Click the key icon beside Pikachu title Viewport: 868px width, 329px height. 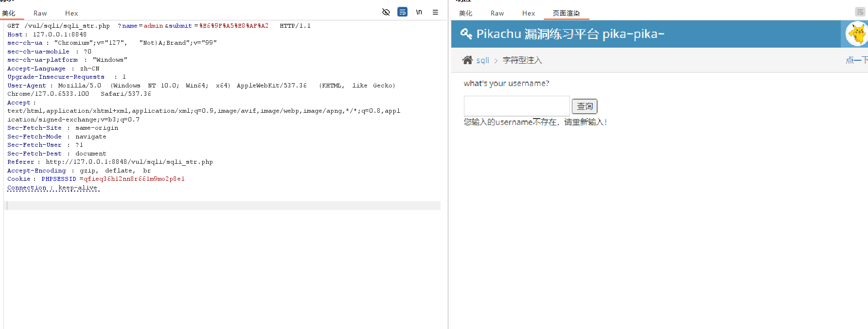pos(466,34)
